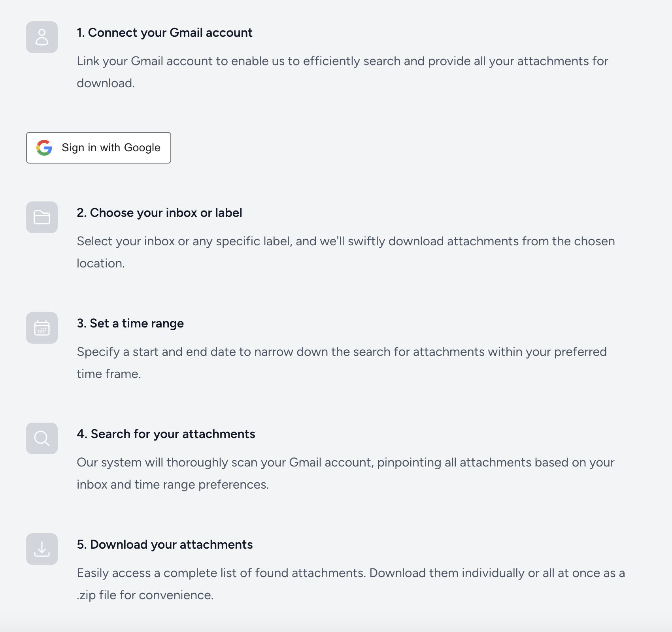
Task: Sign in with Google button
Action: coord(98,148)
